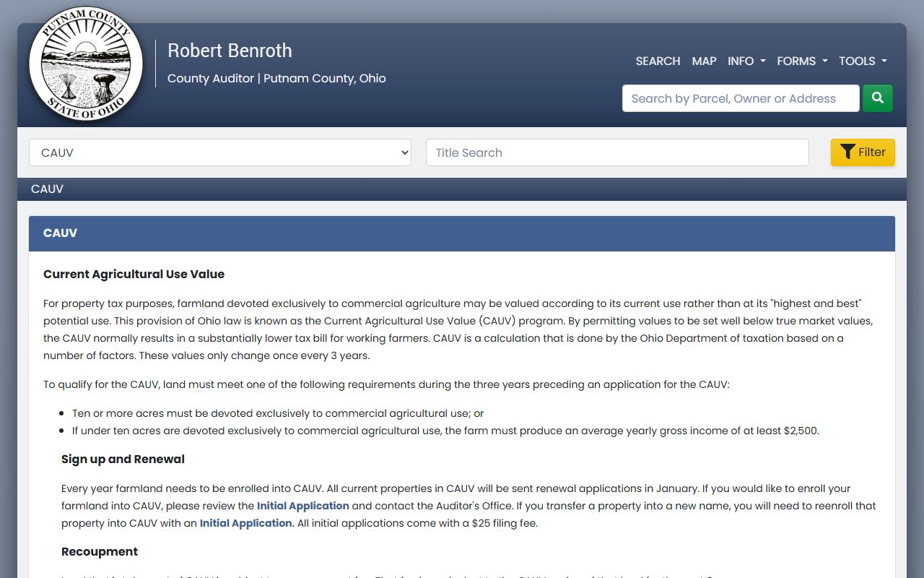Image resolution: width=924 pixels, height=578 pixels.
Task: Go to the SEARCH page
Action: click(658, 61)
